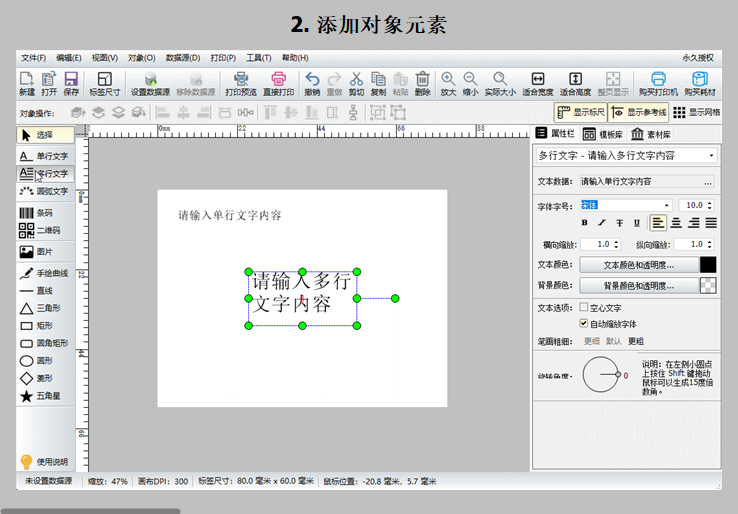
Task: Select the 直线 line tool
Action: [45, 291]
